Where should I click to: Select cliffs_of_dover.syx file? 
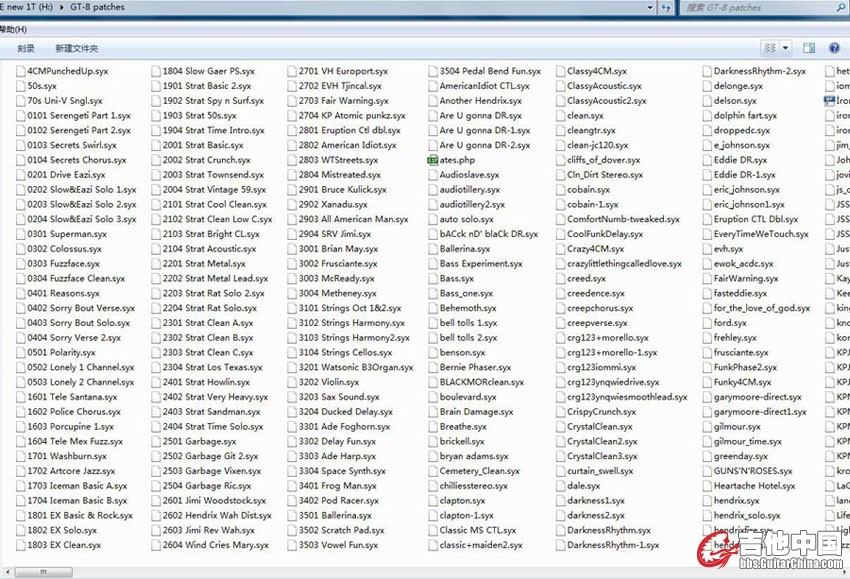(603, 160)
